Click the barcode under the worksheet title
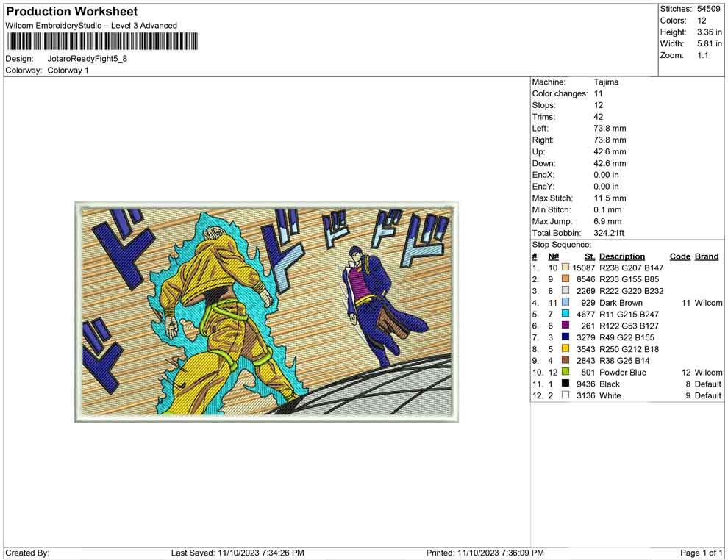This screenshot has height=560, width=728. (x=101, y=41)
